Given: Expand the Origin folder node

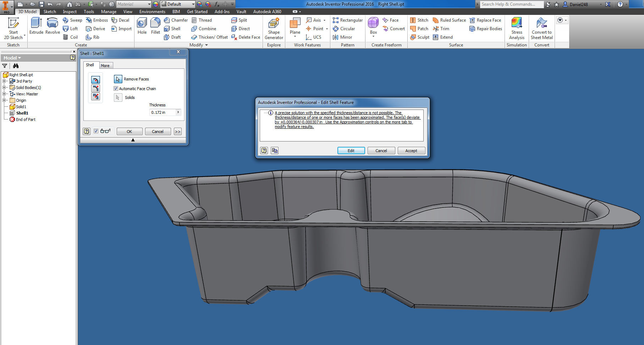Looking at the screenshot, I should (4, 100).
